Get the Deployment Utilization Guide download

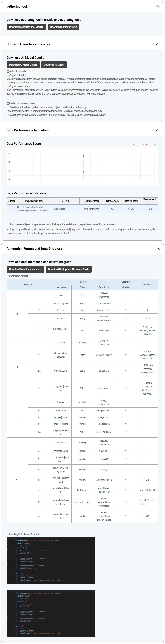[x=69, y=269]
